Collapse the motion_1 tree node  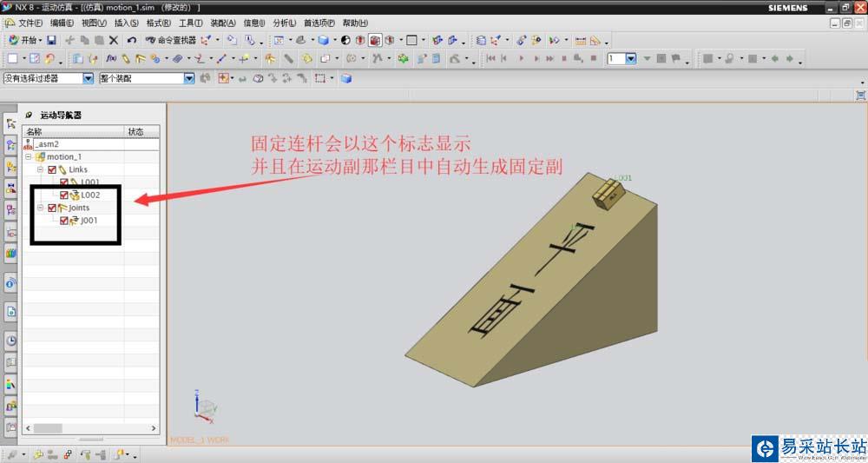coord(29,156)
